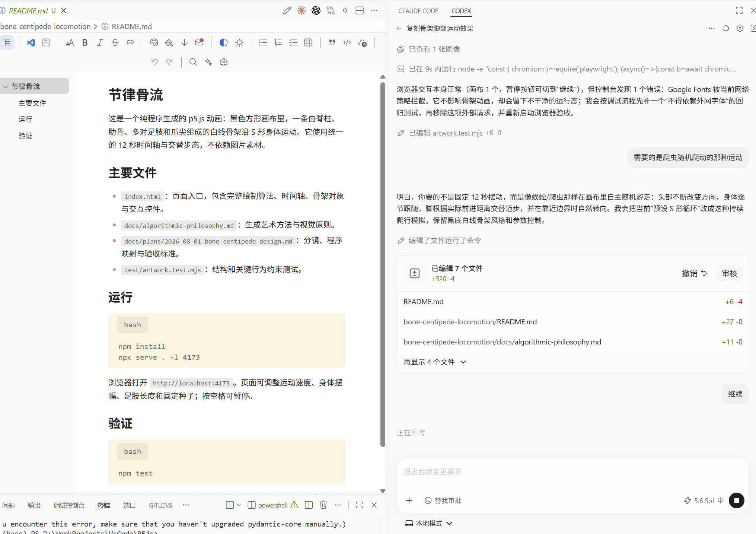Open Claude starburst icon in the tab bar
The image size is (756, 534).
click(302, 10)
